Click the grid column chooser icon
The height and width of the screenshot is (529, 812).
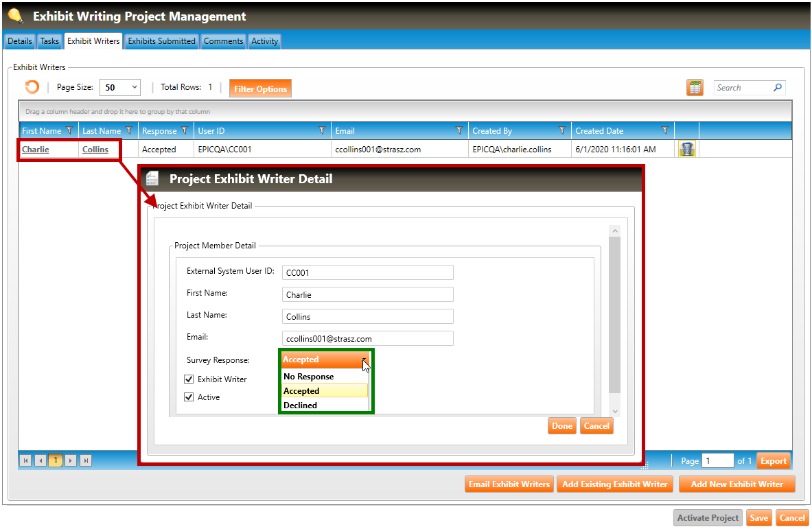click(x=695, y=88)
